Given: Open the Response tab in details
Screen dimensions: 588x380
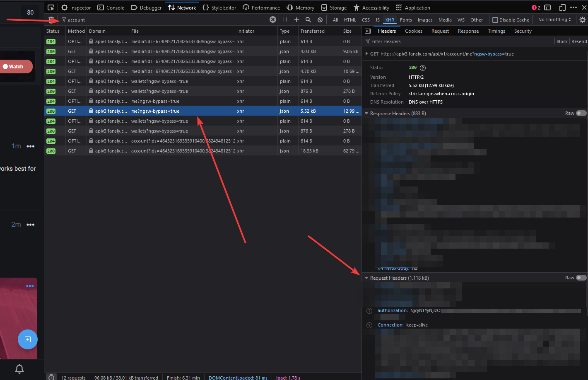Looking at the screenshot, I should (468, 31).
